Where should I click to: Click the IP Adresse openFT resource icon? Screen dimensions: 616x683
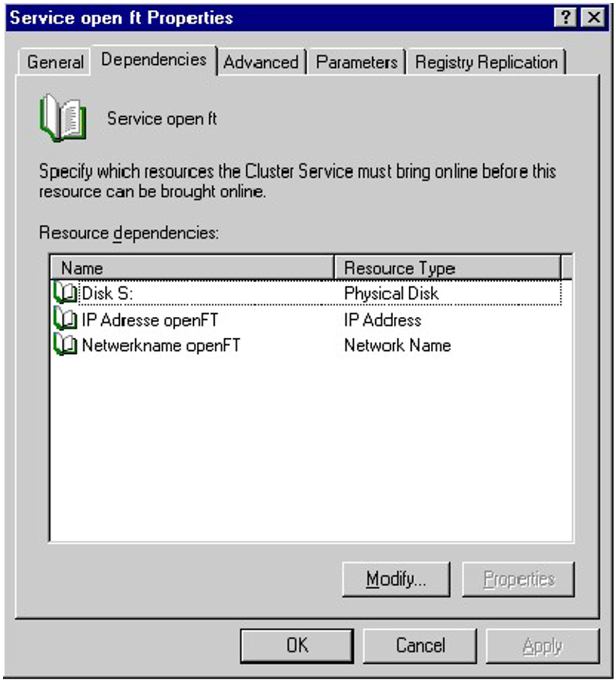65,320
